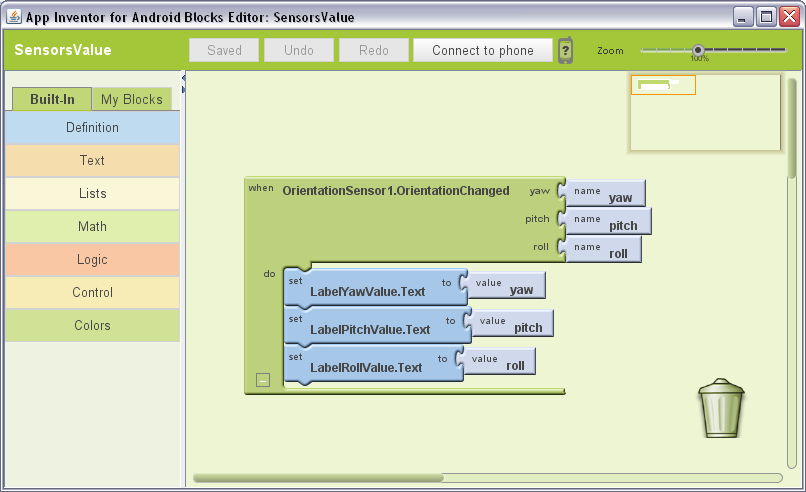Maximize the Blocks Editor window
This screenshot has height=492, width=806.
(766, 17)
